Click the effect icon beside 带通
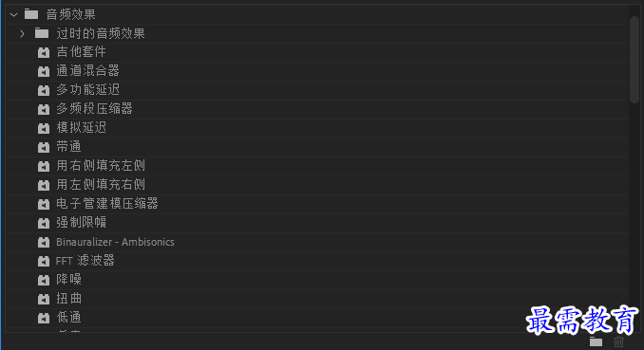The height and width of the screenshot is (350, 644). (x=44, y=147)
